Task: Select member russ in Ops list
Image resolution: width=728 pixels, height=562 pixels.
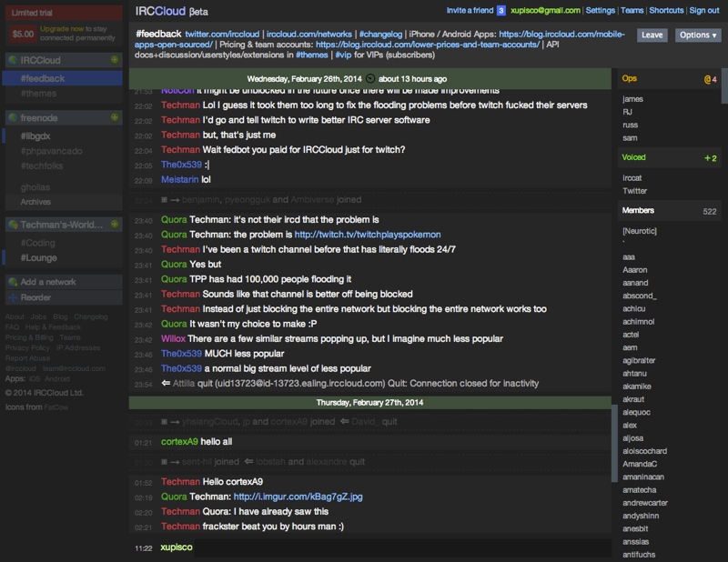Action: click(630, 125)
